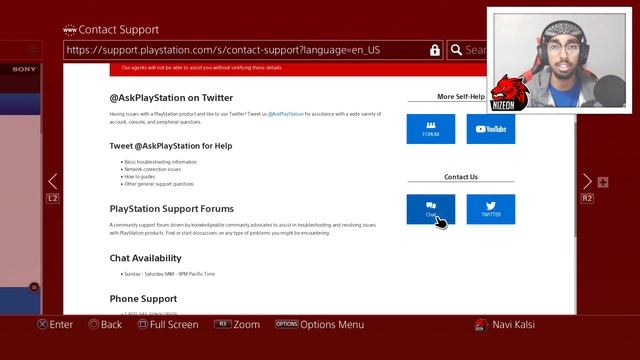The height and width of the screenshot is (360, 640).
Task: Add new window with plus icon
Action: pyautogui.click(x=603, y=182)
